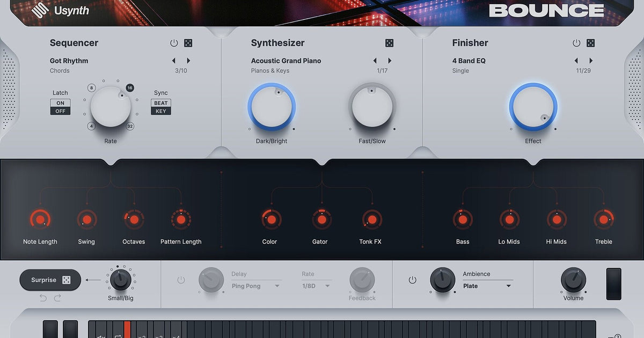Click the Tonk FX macro knob
The height and width of the screenshot is (338, 644).
(x=372, y=219)
